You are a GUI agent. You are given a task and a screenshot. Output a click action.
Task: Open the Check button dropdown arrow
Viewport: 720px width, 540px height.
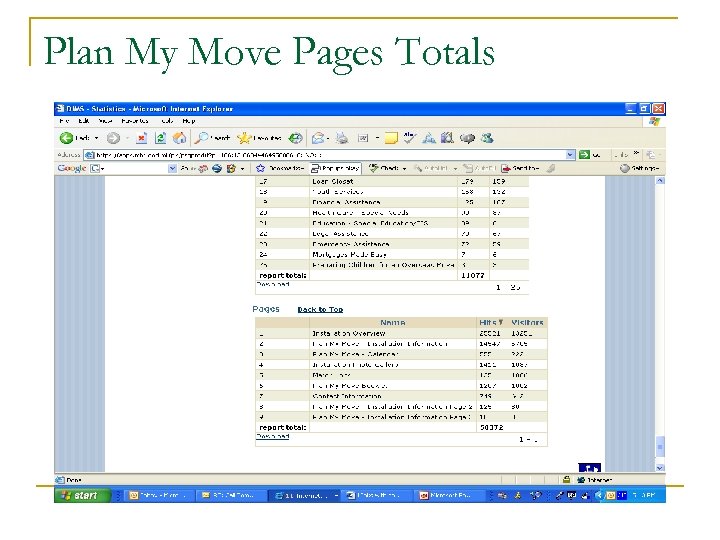(x=405, y=169)
